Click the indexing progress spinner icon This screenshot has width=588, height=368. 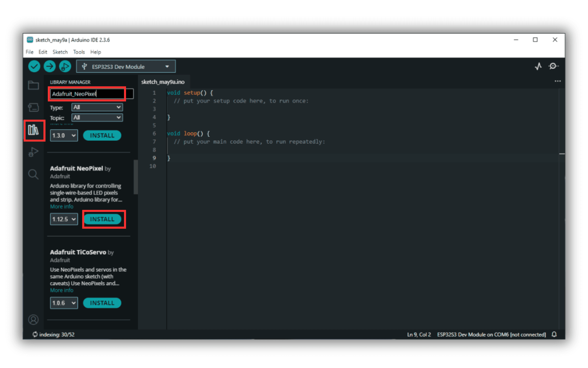coord(35,334)
